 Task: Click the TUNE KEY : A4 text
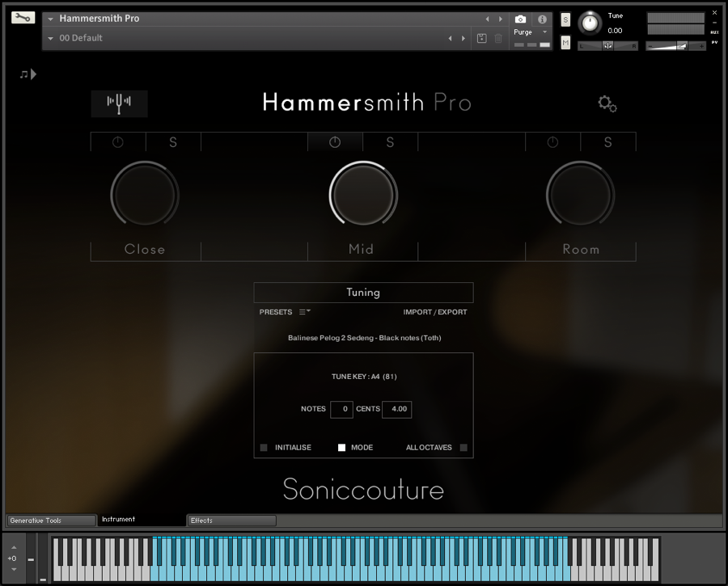pos(364,377)
